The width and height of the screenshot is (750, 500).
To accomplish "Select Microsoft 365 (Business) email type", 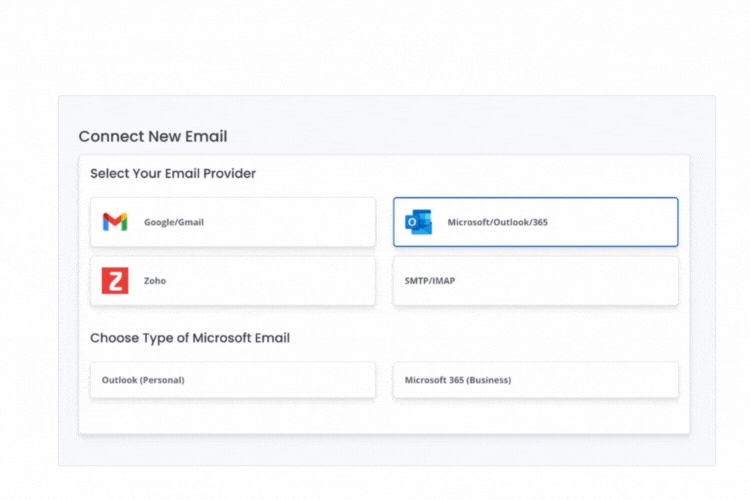I will click(x=535, y=380).
